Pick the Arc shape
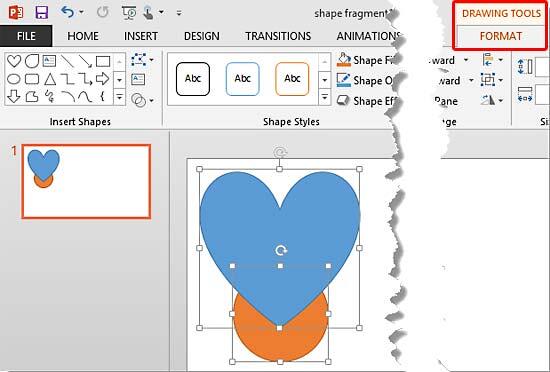The width and height of the screenshot is (550, 372). pos(67,96)
